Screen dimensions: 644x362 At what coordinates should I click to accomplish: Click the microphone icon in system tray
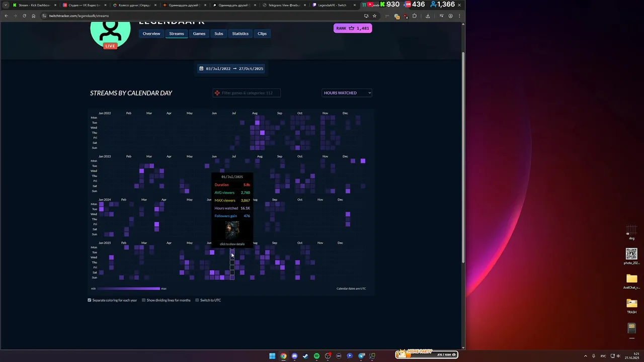click(594, 356)
